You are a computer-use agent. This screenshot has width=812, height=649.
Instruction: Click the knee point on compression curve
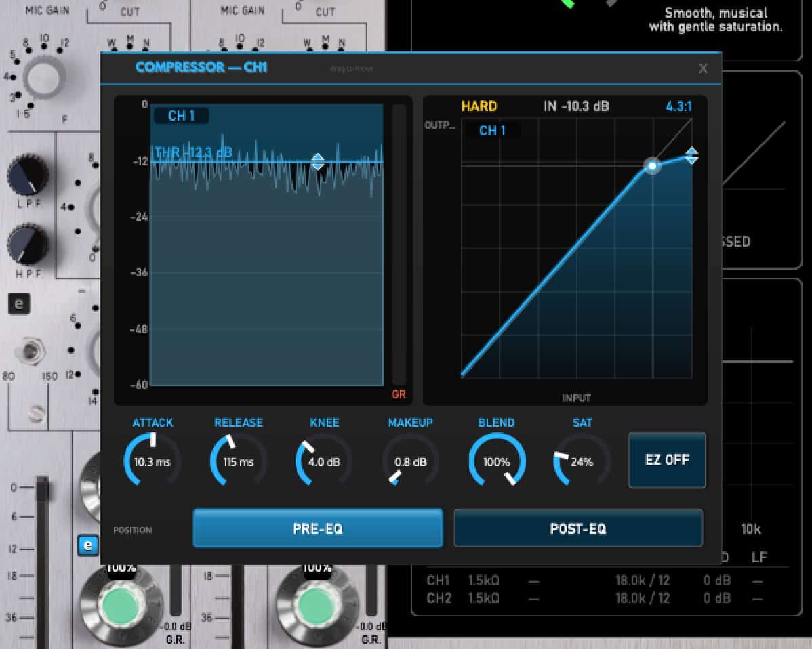652,165
